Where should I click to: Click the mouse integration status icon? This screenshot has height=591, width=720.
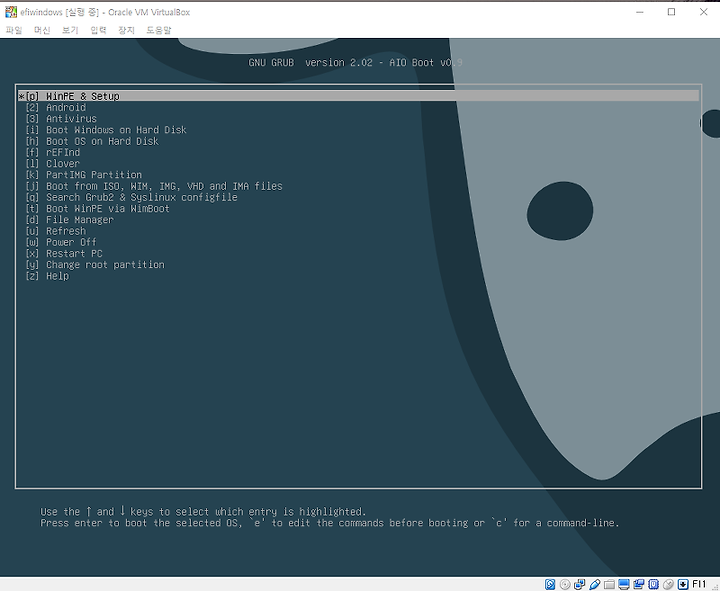point(668,584)
